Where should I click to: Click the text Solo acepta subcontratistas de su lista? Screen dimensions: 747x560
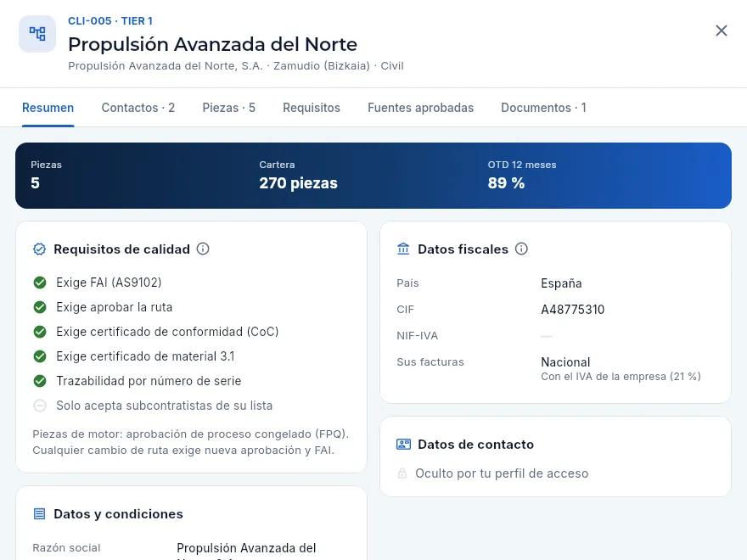[165, 406]
